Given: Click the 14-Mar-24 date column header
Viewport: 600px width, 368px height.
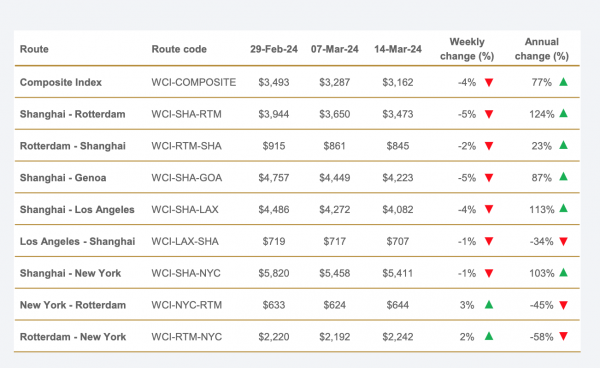Looking at the screenshot, I should pos(398,49).
